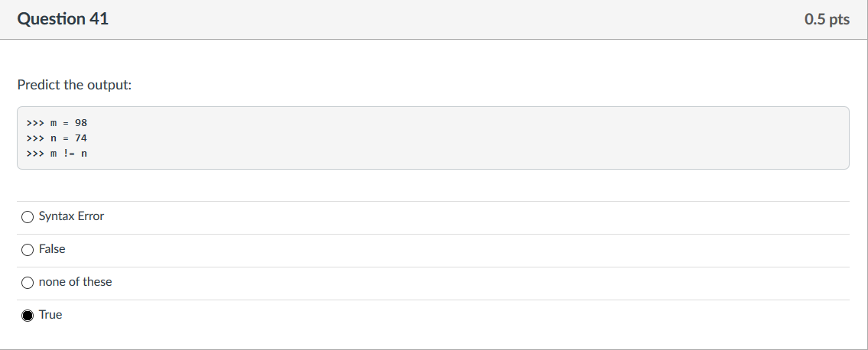
Task: Click the True answer label text
Action: tap(50, 315)
